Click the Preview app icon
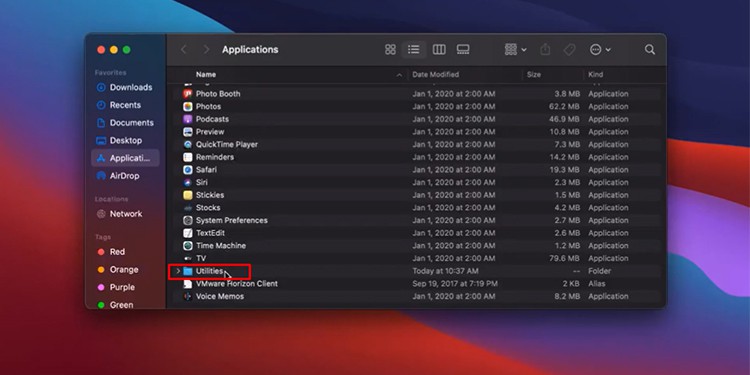 tap(188, 132)
